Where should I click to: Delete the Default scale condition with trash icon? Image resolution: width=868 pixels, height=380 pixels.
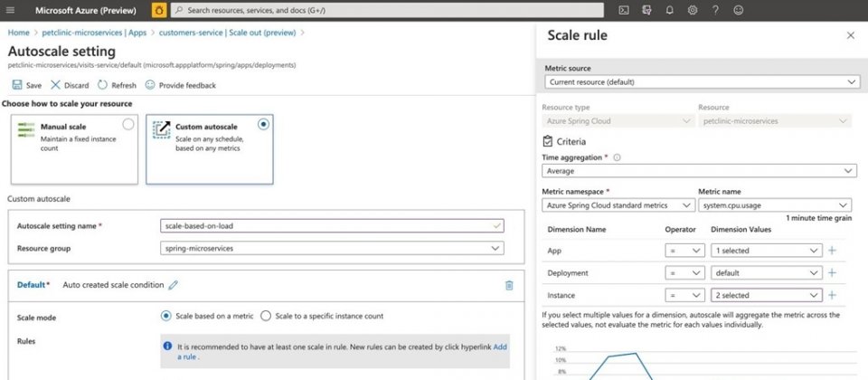[x=509, y=285]
